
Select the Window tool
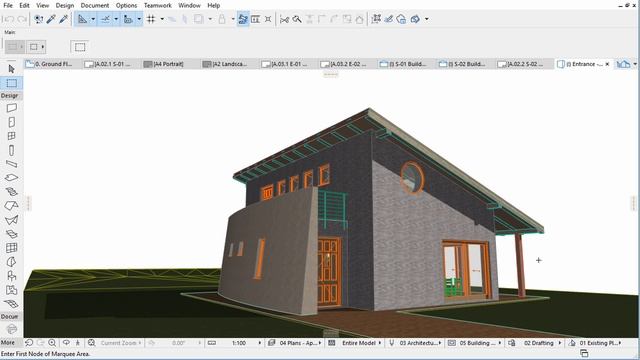tap(11, 136)
